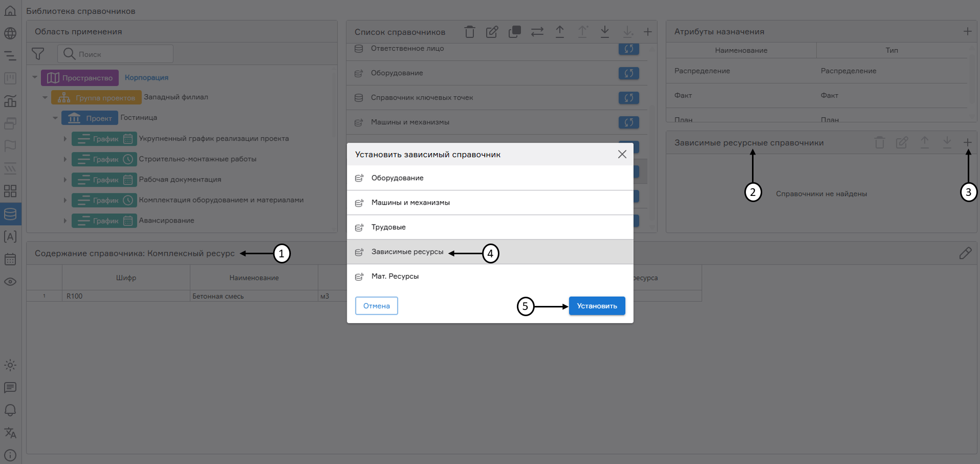Viewport: 980px width, 464px height.
Task: Click the Установить button
Action: tap(597, 306)
